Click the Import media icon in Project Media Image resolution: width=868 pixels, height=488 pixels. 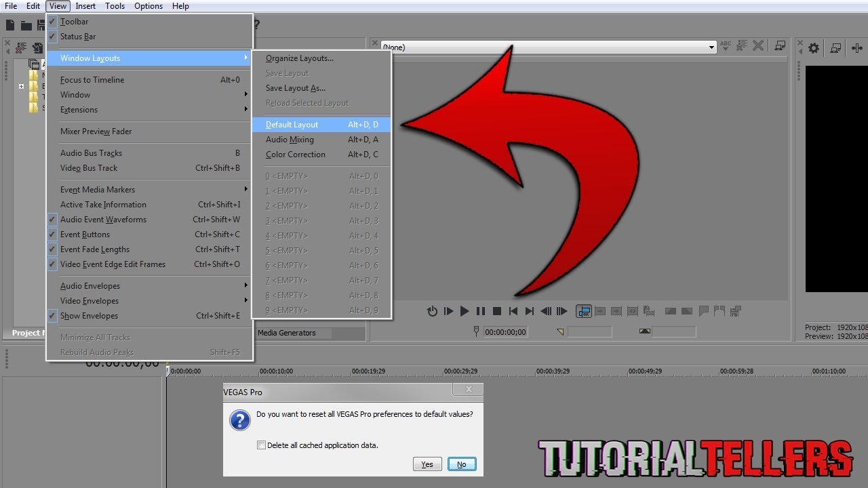pyautogui.click(x=38, y=48)
